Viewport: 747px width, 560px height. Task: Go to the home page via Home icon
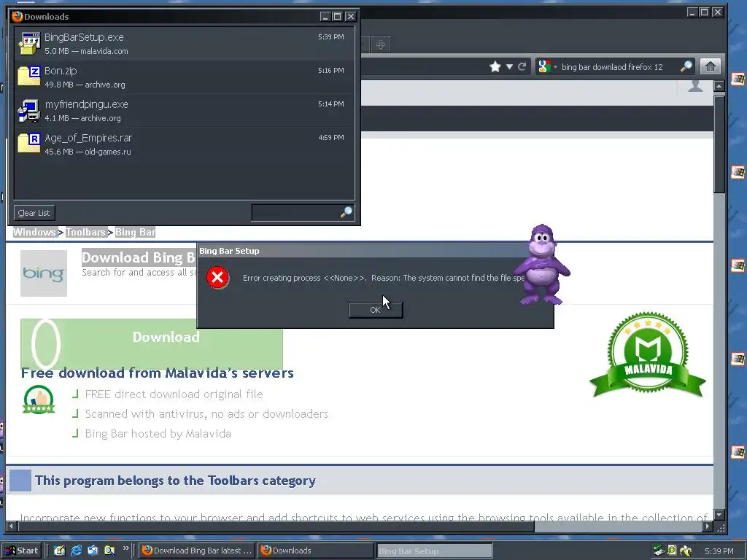pos(710,66)
